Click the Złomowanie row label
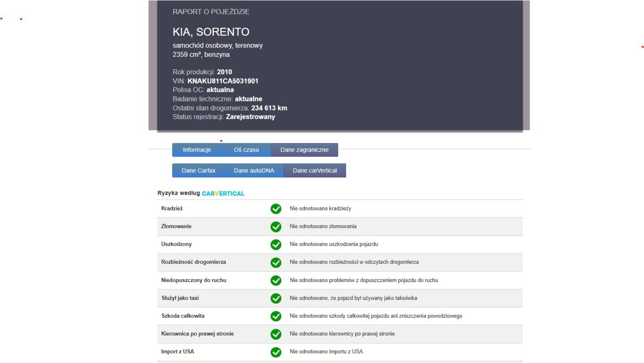644x363 pixels. click(176, 226)
